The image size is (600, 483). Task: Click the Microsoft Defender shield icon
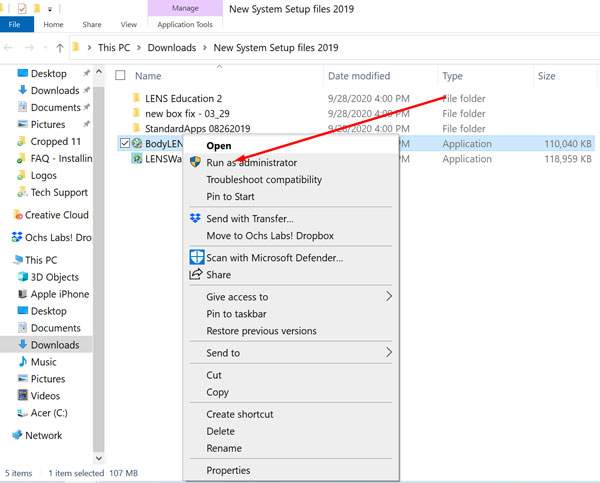click(197, 257)
